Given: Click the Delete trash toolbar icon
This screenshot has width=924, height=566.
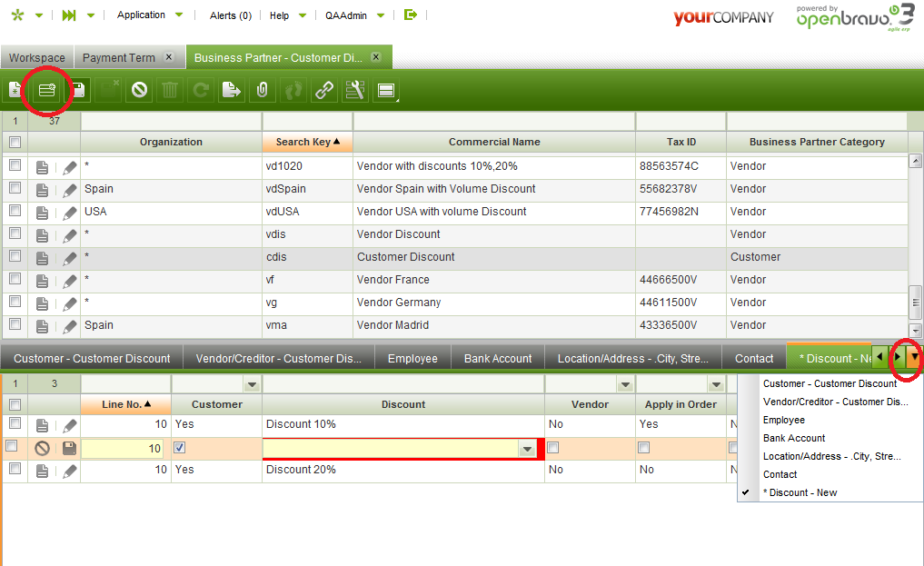Looking at the screenshot, I should coord(170,90).
